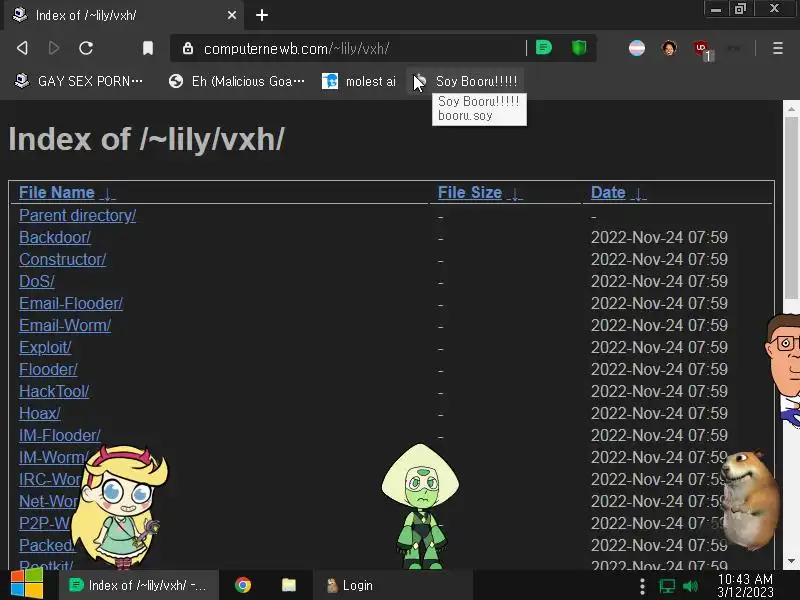Click the page vertical scrollbar thumb
Screen dimensions: 800x600
[791, 208]
